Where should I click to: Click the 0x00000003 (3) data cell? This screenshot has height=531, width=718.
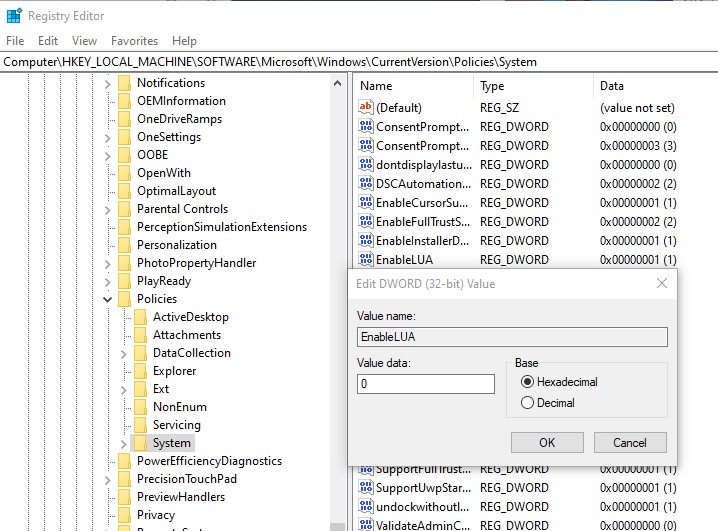(x=638, y=146)
